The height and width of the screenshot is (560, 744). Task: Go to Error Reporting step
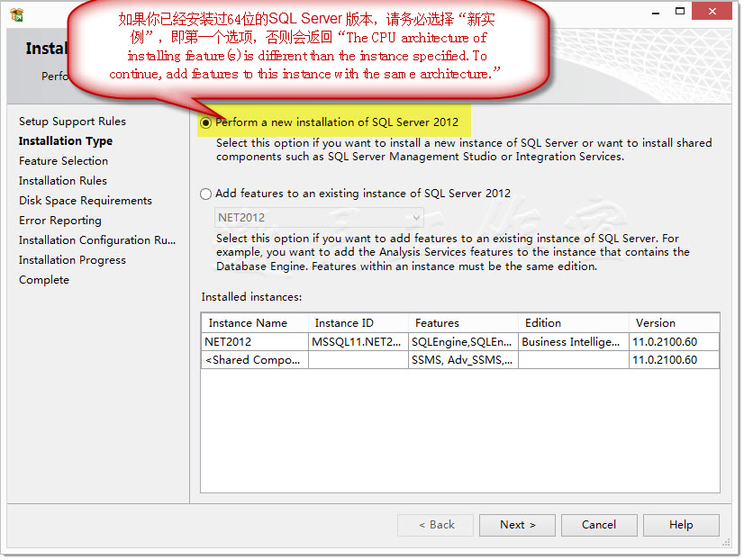point(60,221)
